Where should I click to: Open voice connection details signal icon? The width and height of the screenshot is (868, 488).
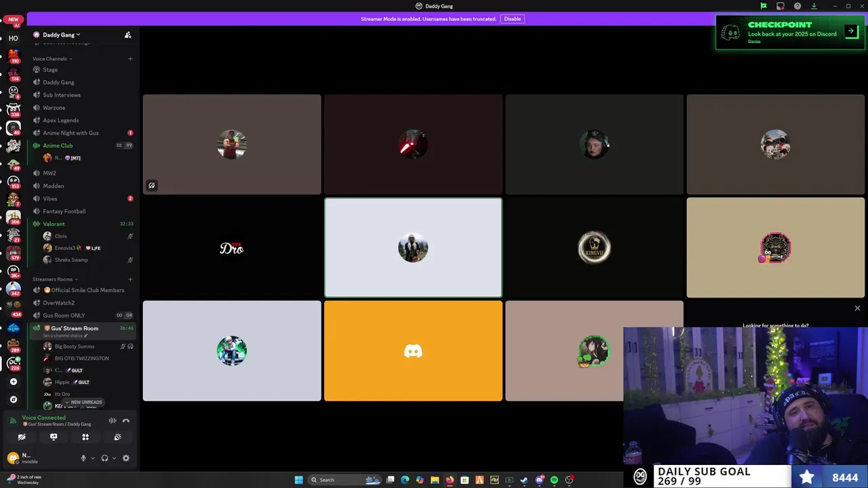click(x=13, y=421)
